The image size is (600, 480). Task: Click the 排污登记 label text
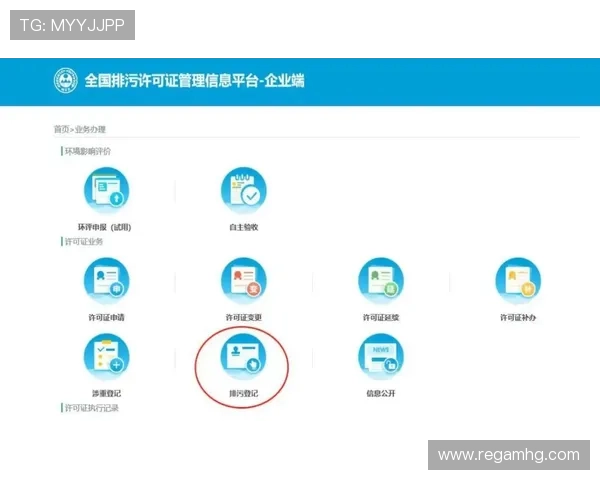pos(244,393)
